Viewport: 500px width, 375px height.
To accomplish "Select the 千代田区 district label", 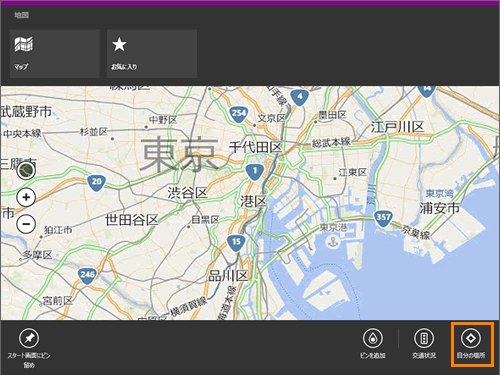I will pos(256,147).
